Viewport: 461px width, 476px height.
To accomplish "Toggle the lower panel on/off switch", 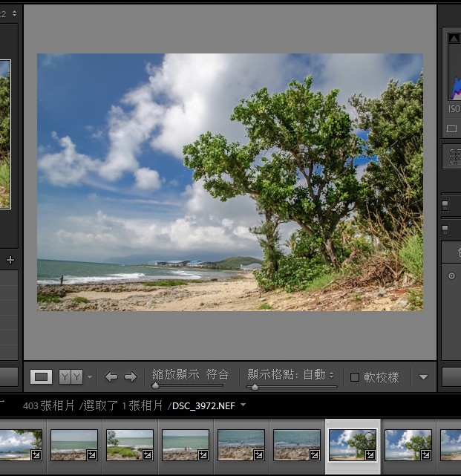I will [x=445, y=229].
